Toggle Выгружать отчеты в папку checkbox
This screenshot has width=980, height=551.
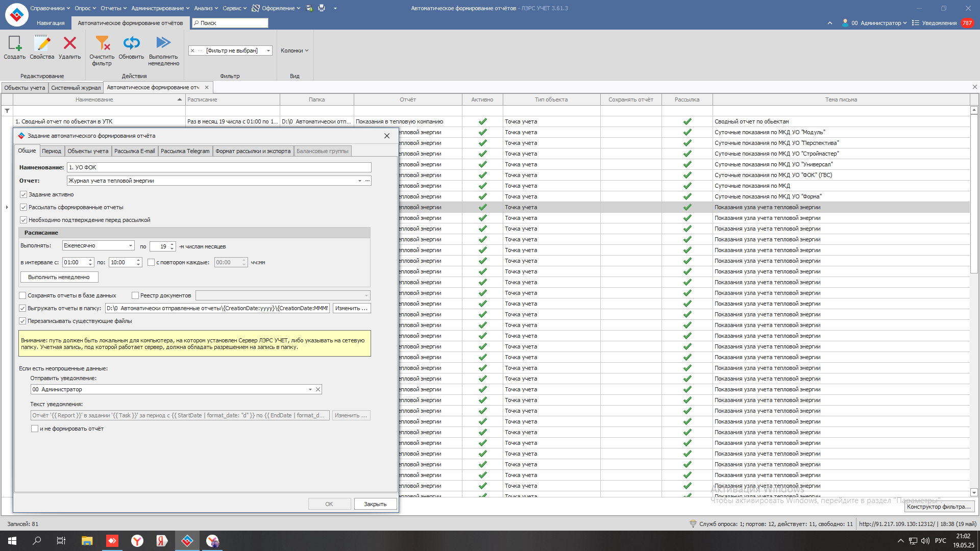(x=22, y=308)
